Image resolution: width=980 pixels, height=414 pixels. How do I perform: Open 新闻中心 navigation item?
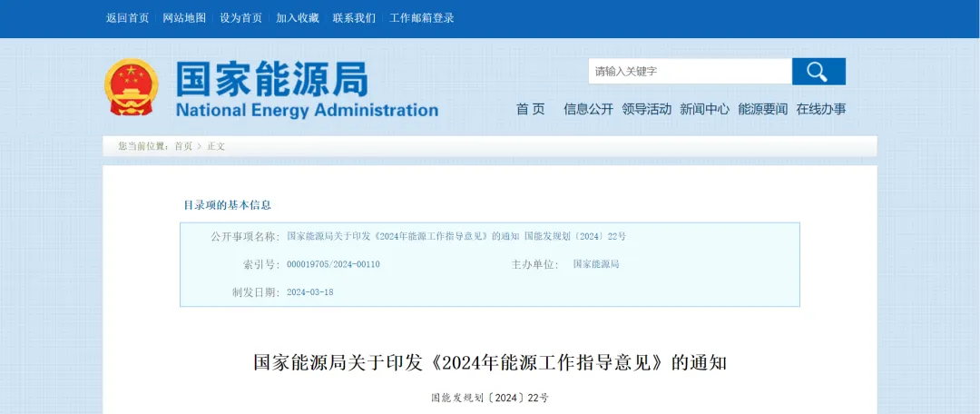704,109
